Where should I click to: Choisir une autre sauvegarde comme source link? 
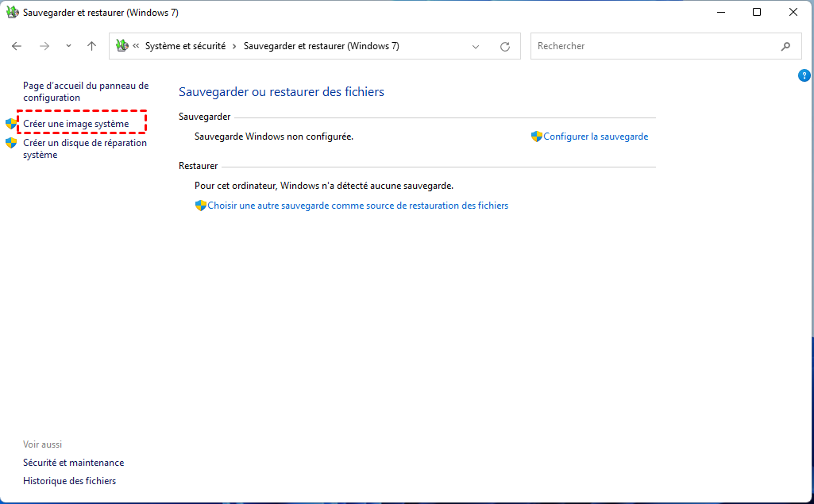coord(357,206)
